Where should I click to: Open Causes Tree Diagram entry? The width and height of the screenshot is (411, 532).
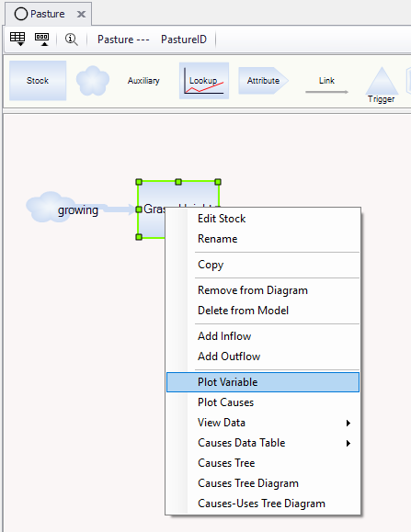click(263, 483)
